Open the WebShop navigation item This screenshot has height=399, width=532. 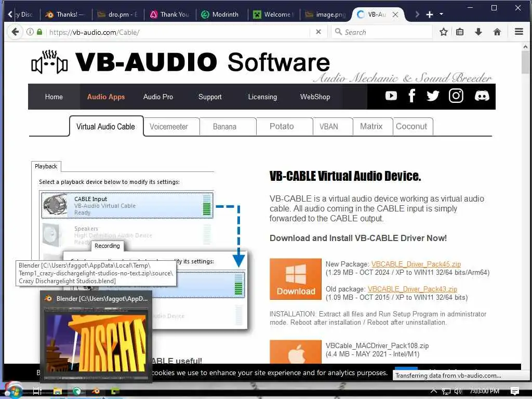tap(315, 97)
